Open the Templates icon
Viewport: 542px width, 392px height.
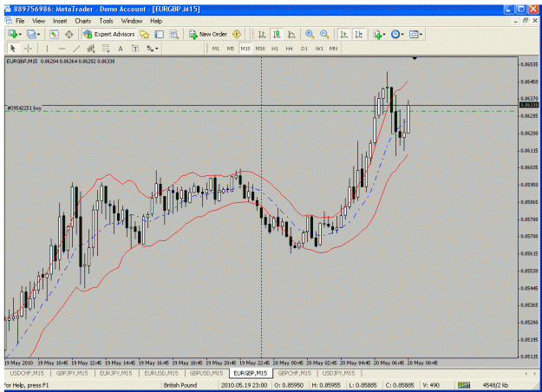(414, 34)
